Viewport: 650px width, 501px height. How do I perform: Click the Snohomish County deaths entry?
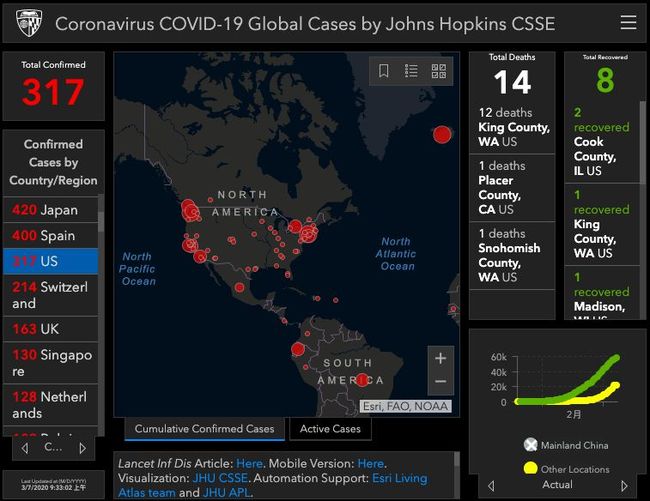coord(512,255)
